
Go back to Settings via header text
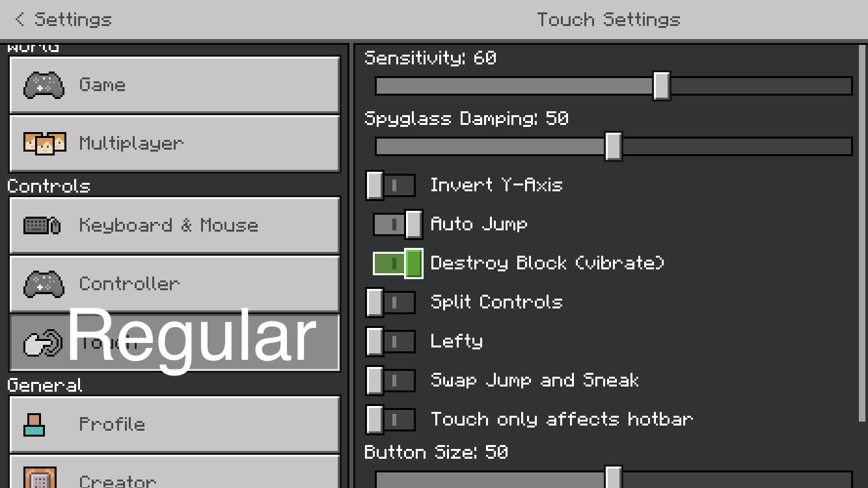[73, 20]
